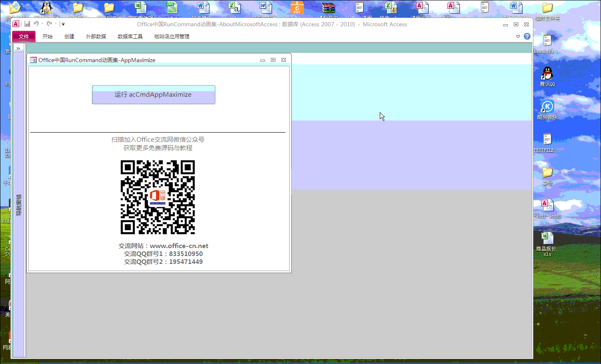Screen dimensions: 601x364
Task: Select the 商品报价.xls desktop file
Action: pos(547,244)
